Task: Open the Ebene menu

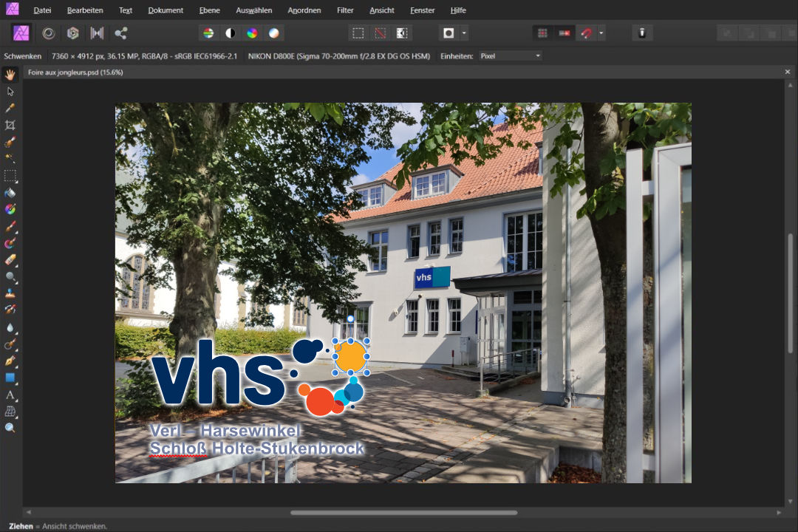Action: [210, 10]
